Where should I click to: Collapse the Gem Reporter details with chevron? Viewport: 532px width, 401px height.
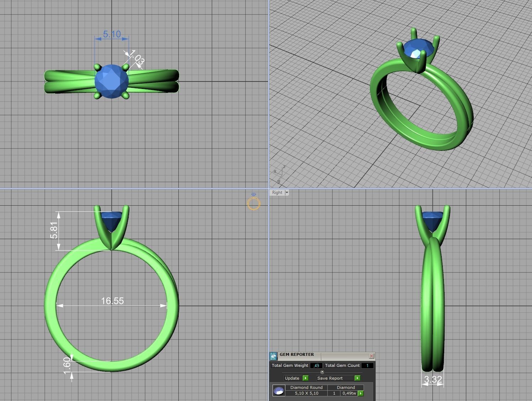[x=322, y=371]
